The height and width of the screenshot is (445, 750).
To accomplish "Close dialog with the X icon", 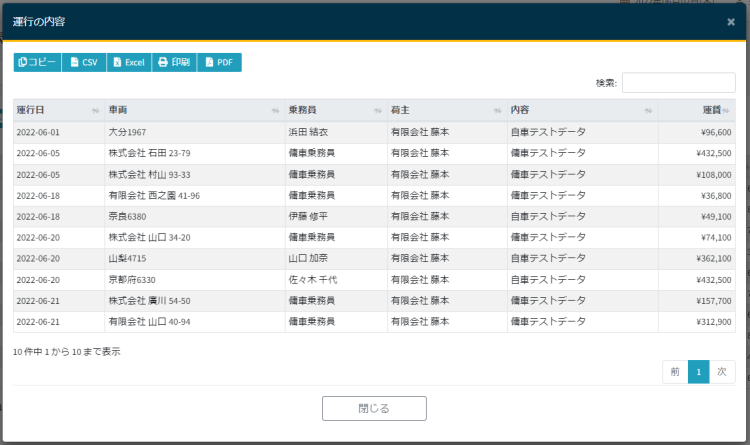I will point(730,21).
